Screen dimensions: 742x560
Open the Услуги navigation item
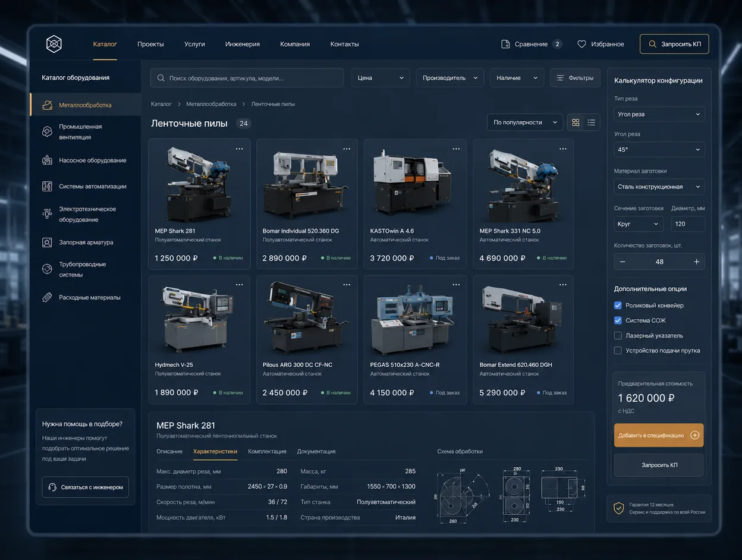pos(194,44)
